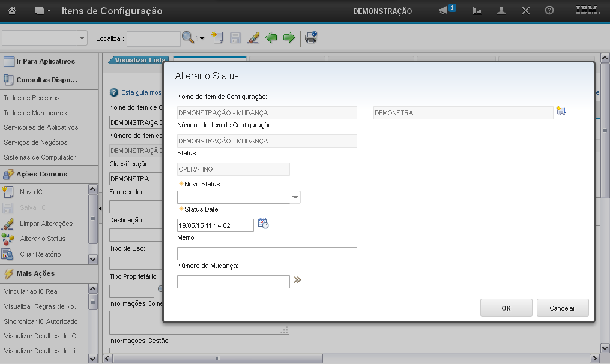Screen dimensions: 610x364
Task: Click the Home icon in the top bar
Action: pyautogui.click(x=12, y=11)
